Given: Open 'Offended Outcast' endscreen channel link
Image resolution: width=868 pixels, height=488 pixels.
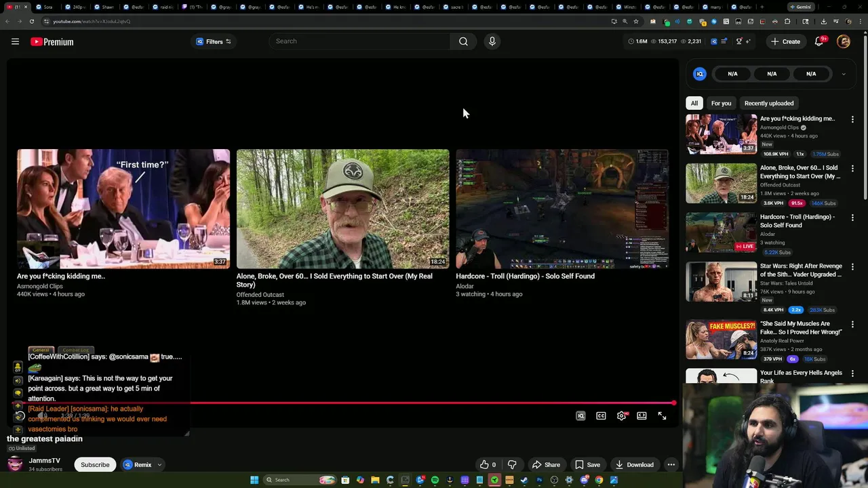Looking at the screenshot, I should pos(260,295).
